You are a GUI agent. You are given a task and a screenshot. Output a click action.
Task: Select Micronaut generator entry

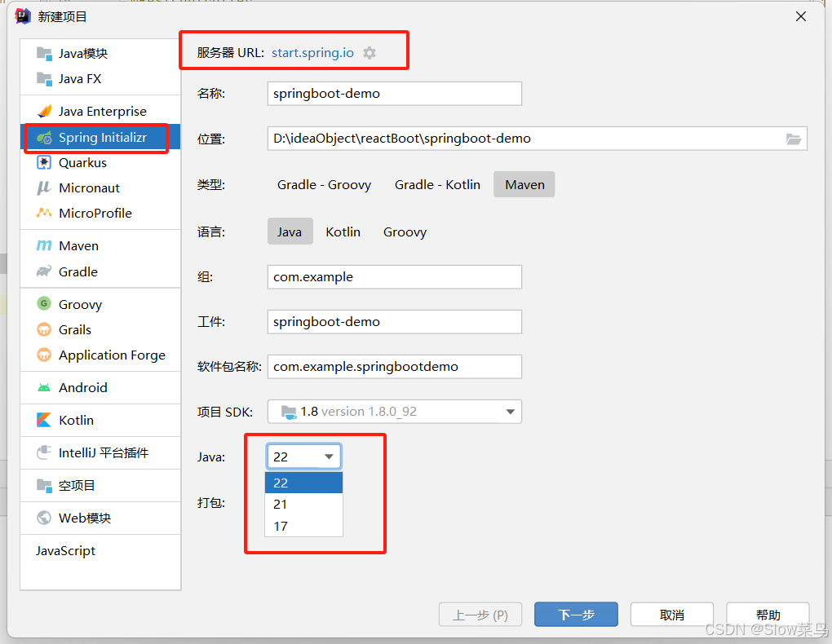100,187
